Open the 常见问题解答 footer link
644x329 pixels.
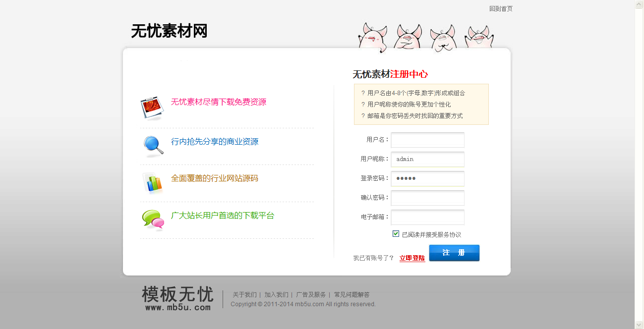coord(351,295)
